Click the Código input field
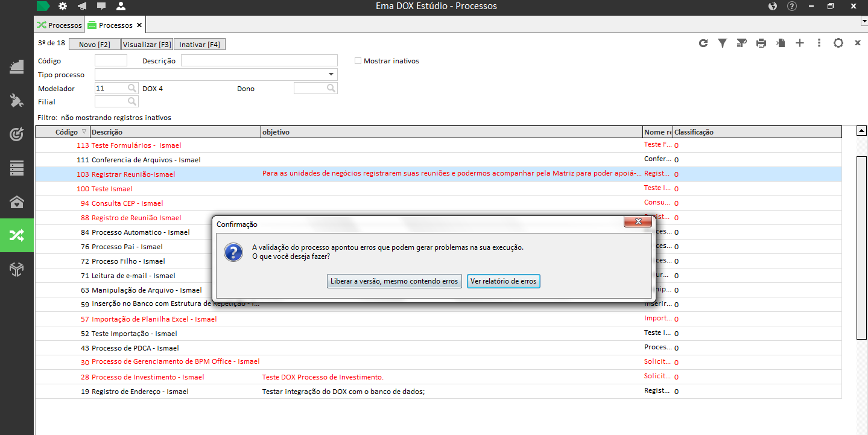 click(111, 60)
